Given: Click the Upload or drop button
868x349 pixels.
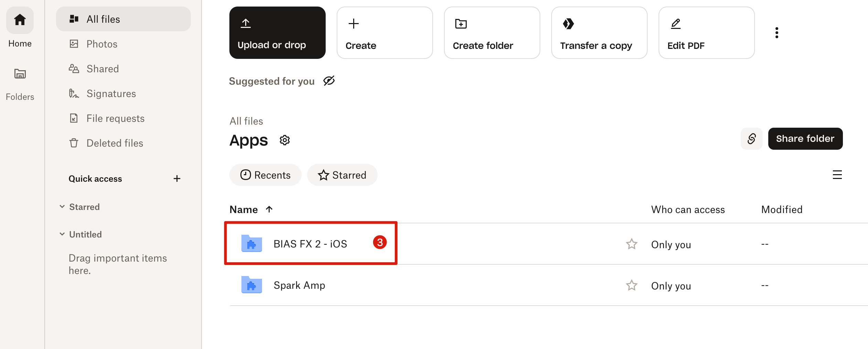Looking at the screenshot, I should (278, 33).
